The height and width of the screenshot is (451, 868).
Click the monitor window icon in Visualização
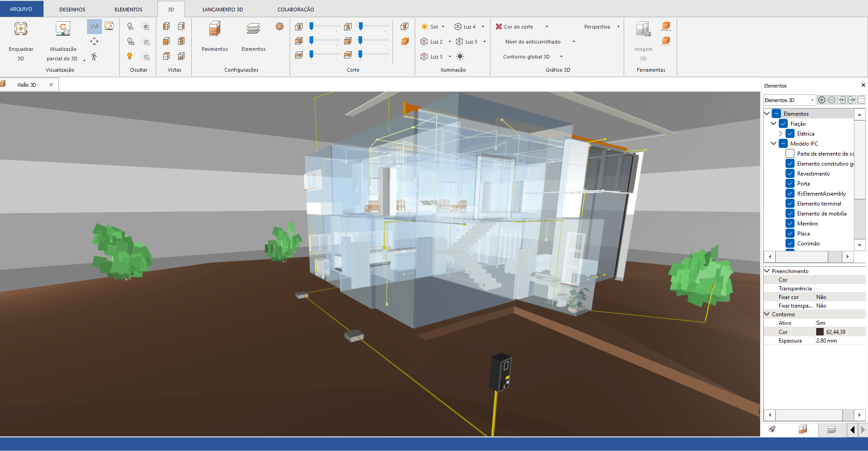(x=109, y=26)
